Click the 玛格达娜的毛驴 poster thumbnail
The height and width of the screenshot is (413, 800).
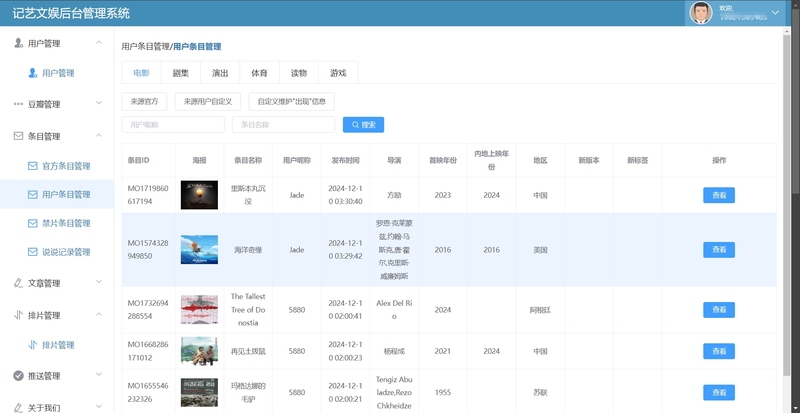(199, 393)
